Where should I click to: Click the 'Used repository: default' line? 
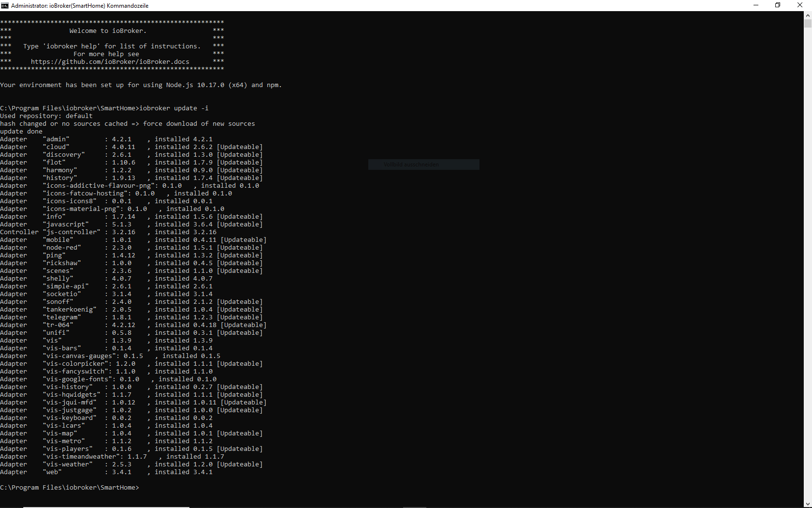(46, 116)
